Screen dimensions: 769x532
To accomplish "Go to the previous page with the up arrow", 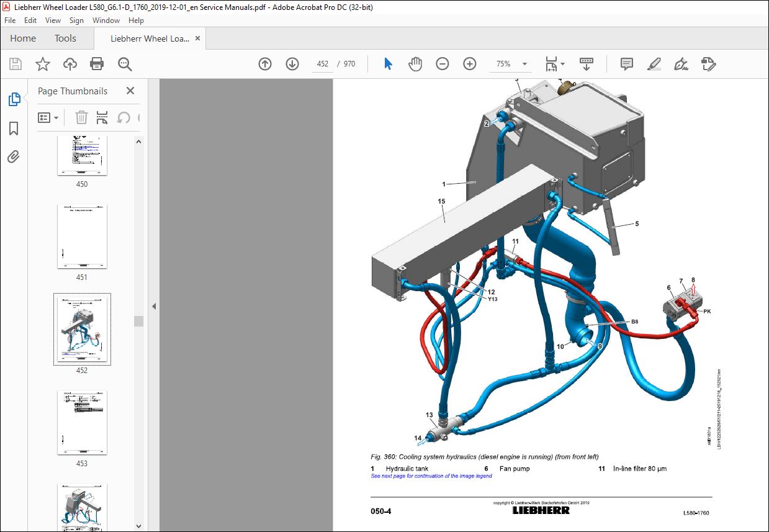I will point(265,64).
